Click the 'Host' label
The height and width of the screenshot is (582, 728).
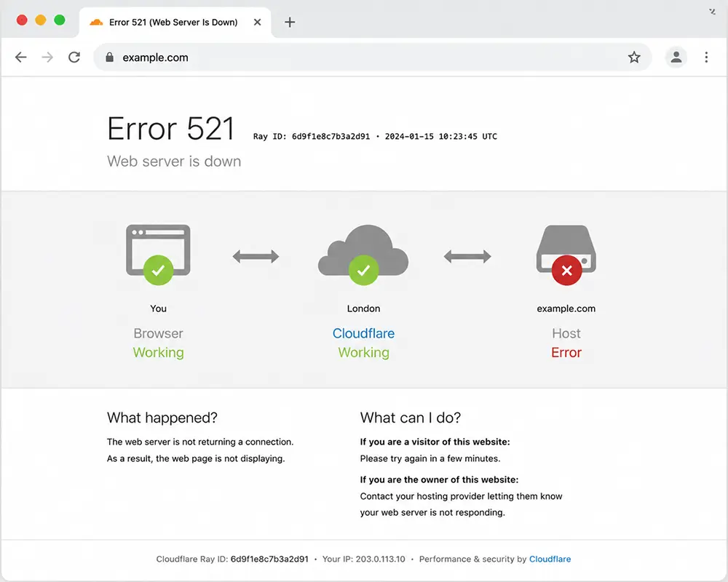click(566, 333)
